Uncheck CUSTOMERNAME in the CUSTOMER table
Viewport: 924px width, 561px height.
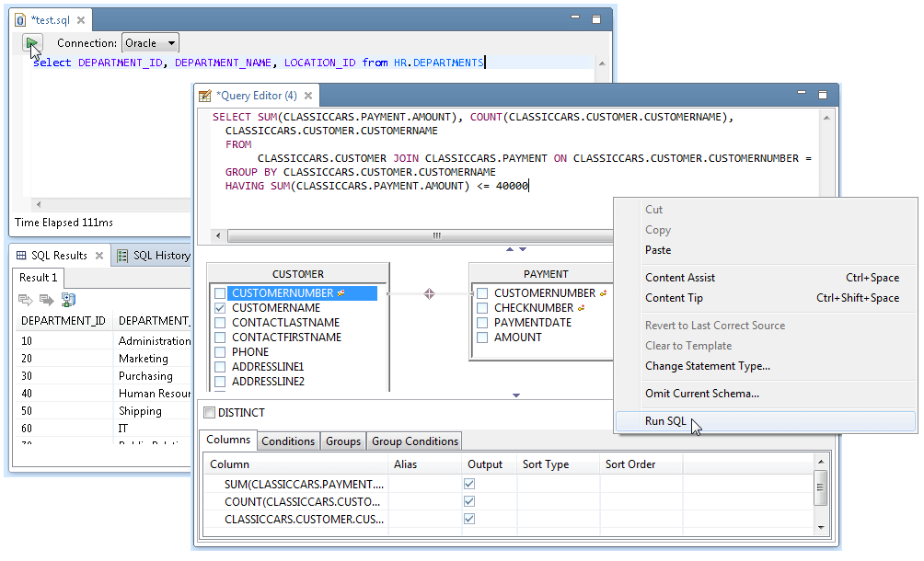[220, 308]
